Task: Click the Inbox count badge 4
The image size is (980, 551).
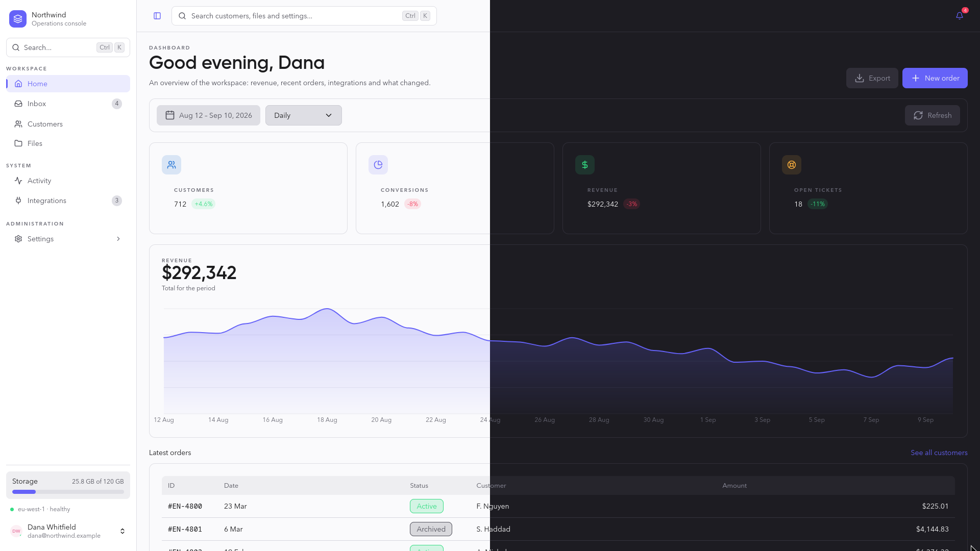Action: click(x=117, y=104)
